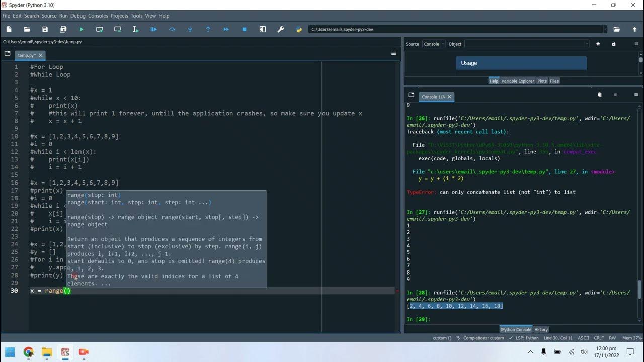Open the File menu
Image resolution: width=644 pixels, height=362 pixels.
6,16
